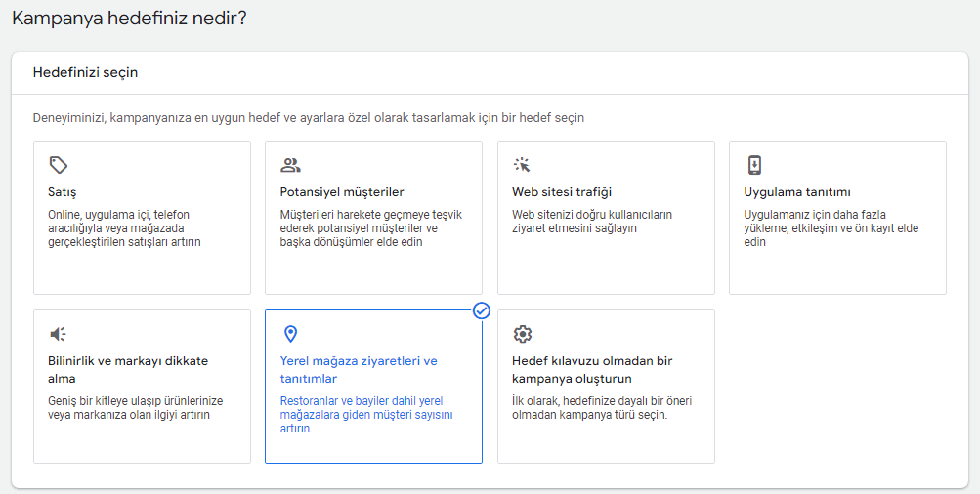Click the phone download icon for Uygulama tanıtımı
980x494 pixels.
[x=754, y=165]
